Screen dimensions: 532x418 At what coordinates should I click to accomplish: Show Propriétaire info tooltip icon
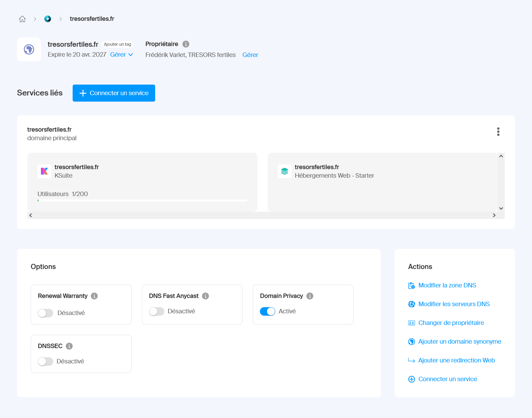tap(186, 44)
